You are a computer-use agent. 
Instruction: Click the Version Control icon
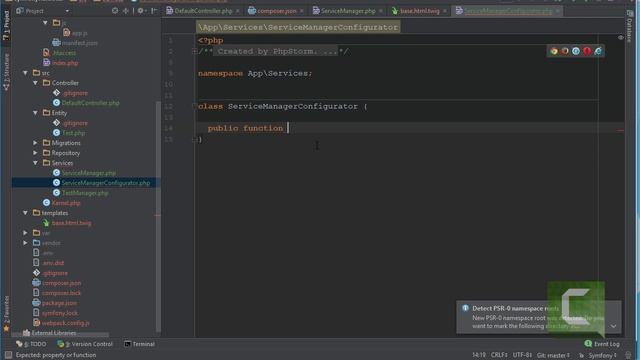click(x=61, y=344)
